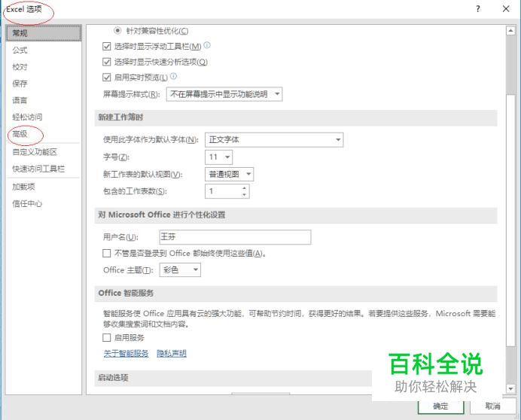Increase 包含的工作表数 with up spinner
Viewport: 521px width, 420px height.
244,188
